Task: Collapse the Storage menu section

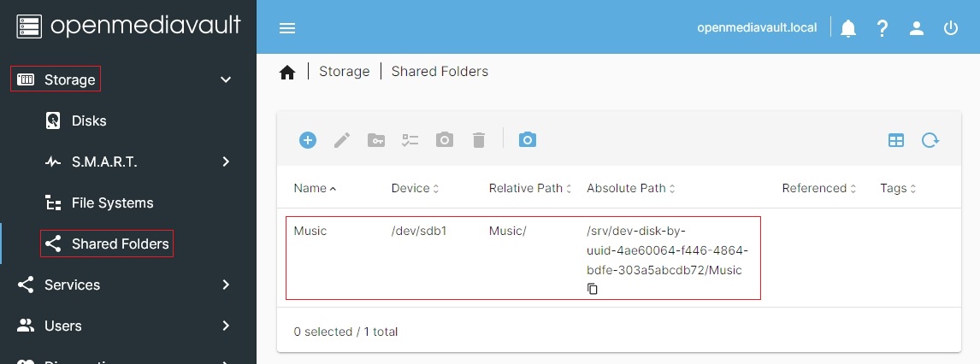Action: tap(226, 79)
